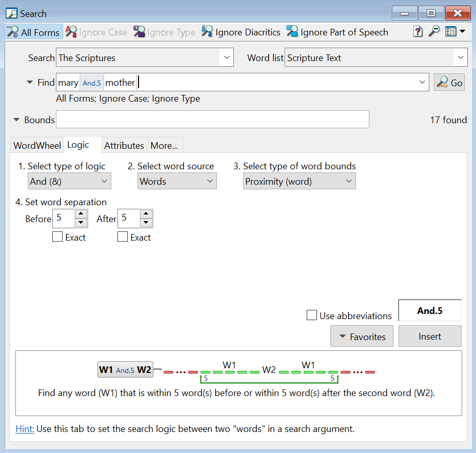Toggle the All Forms search option
Image resolution: width=476 pixels, height=453 pixels.
[34, 32]
